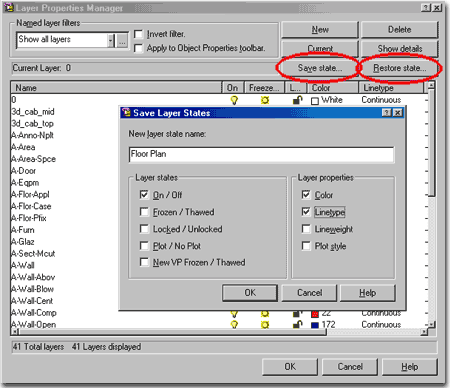Uncheck the On / Off layer state
Image resolution: width=450 pixels, height=388 pixels.
point(144,195)
